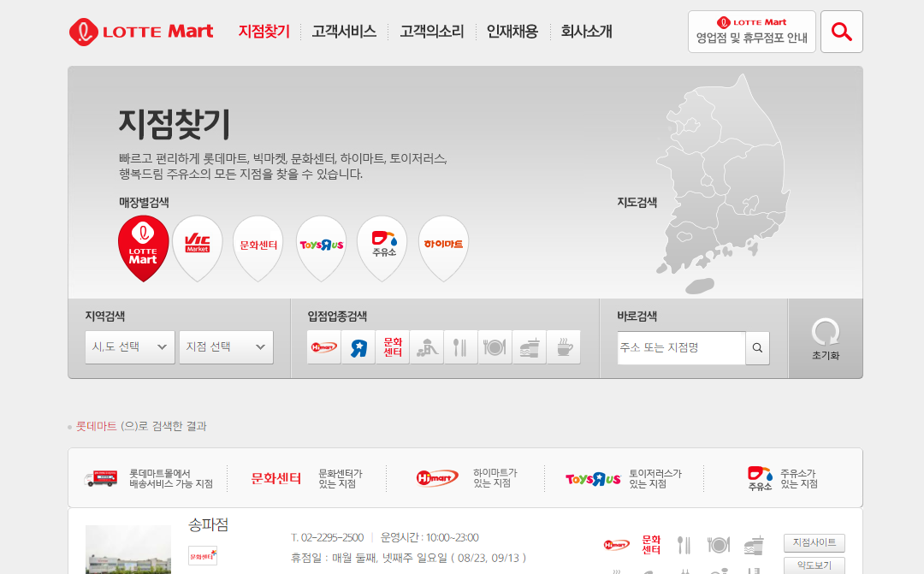The width and height of the screenshot is (924, 574).
Task: Open the 시,도 선택 dropdown
Action: pyautogui.click(x=130, y=347)
